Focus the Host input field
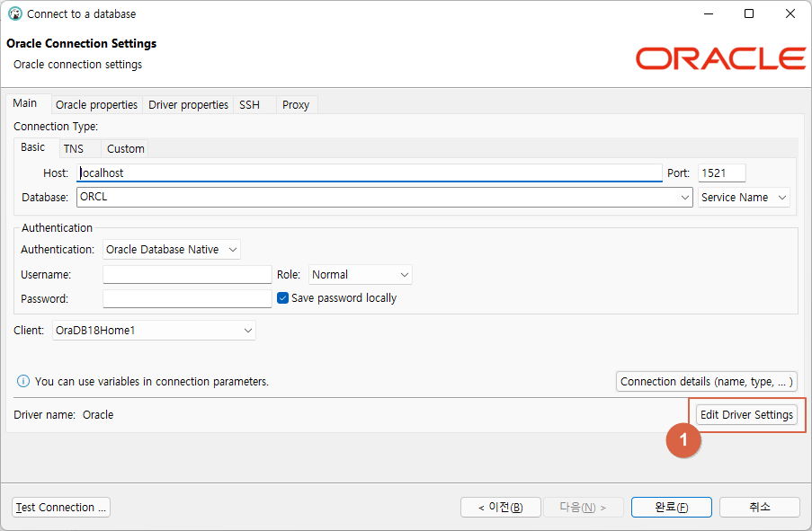 [370, 173]
